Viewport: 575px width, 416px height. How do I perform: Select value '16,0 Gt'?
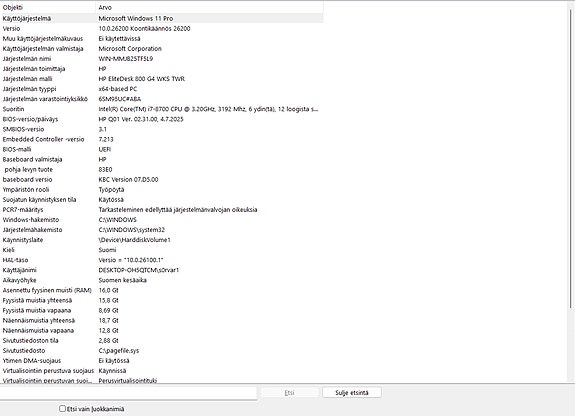coord(109,290)
